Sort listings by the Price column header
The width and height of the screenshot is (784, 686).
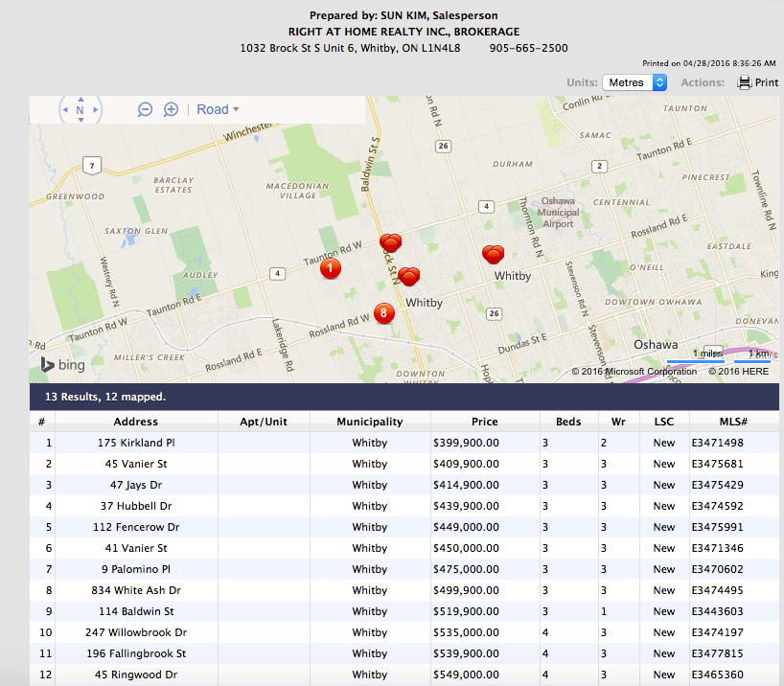click(x=484, y=422)
